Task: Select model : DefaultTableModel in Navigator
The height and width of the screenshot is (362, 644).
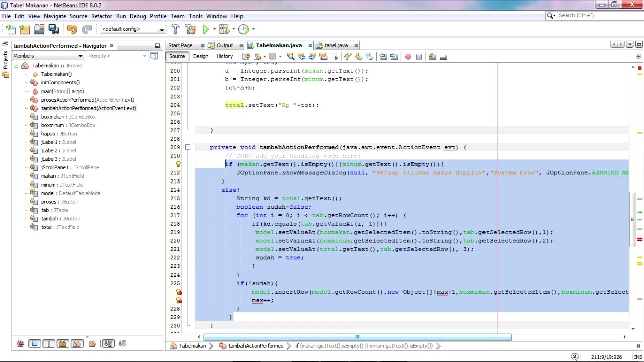Action: click(x=71, y=193)
